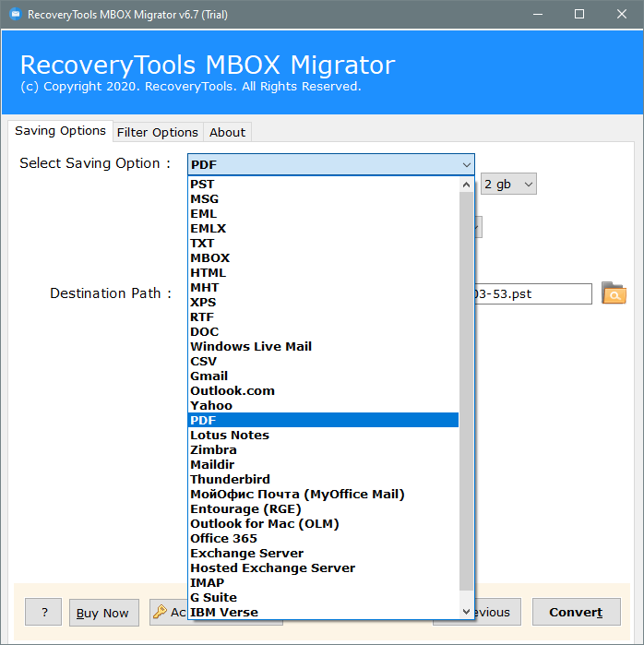644x645 pixels.
Task: Click the Buy Now button
Action: (103, 613)
